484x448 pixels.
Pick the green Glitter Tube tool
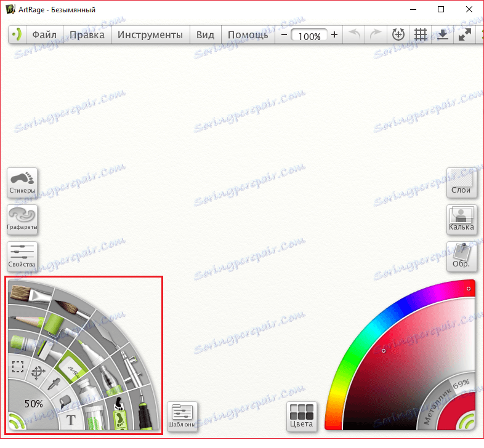coord(94,418)
